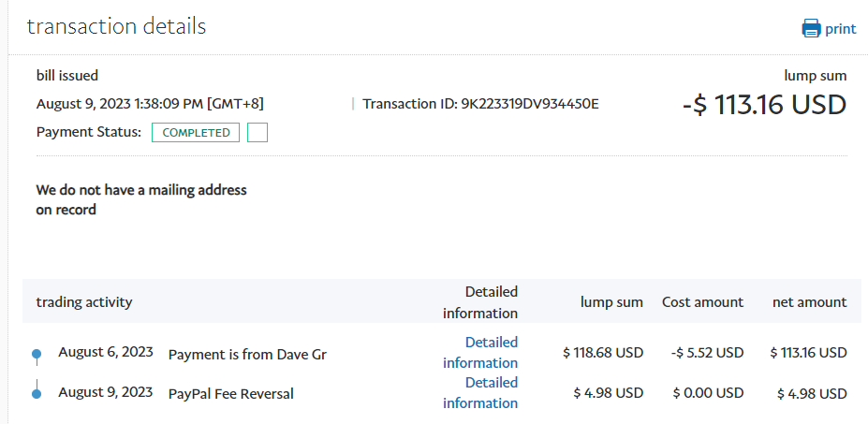Open Detailed information for PayPal Fee Reversal
This screenshot has width=868, height=424.
[x=480, y=393]
